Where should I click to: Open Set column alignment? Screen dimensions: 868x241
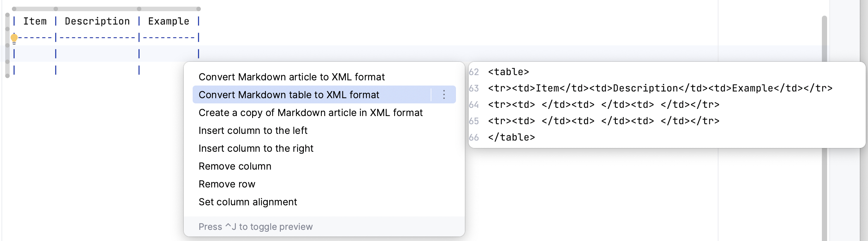pyautogui.click(x=248, y=202)
